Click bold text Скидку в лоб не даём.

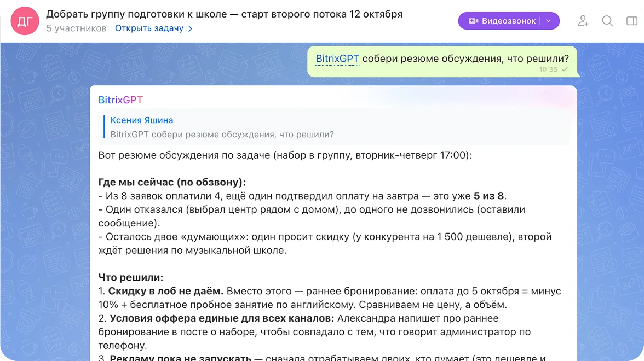click(x=165, y=291)
